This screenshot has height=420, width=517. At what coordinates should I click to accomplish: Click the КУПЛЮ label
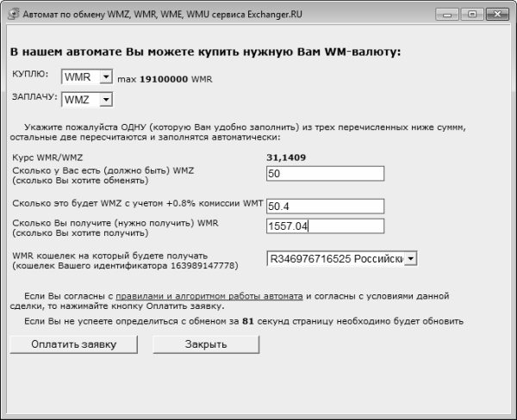tap(30, 75)
